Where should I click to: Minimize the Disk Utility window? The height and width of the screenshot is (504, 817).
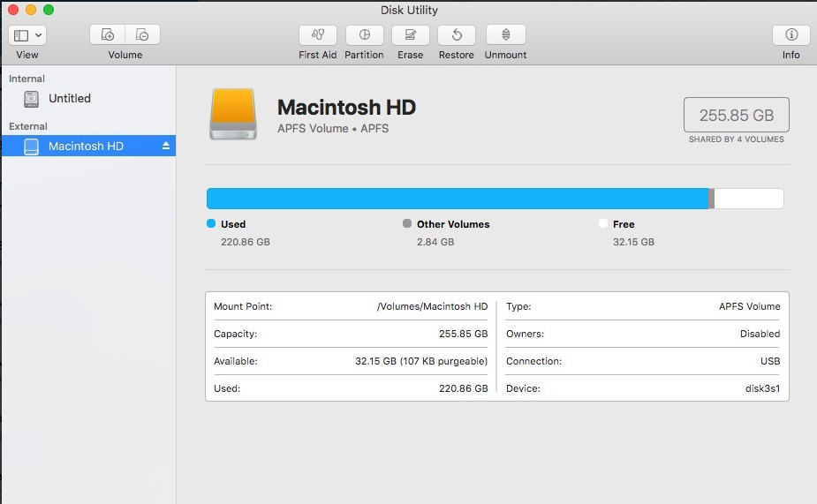(x=31, y=10)
